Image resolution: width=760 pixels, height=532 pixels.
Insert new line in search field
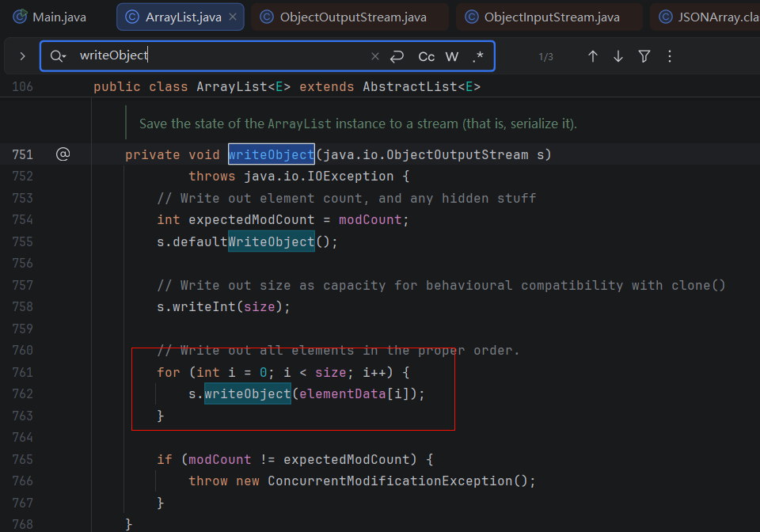tap(397, 56)
